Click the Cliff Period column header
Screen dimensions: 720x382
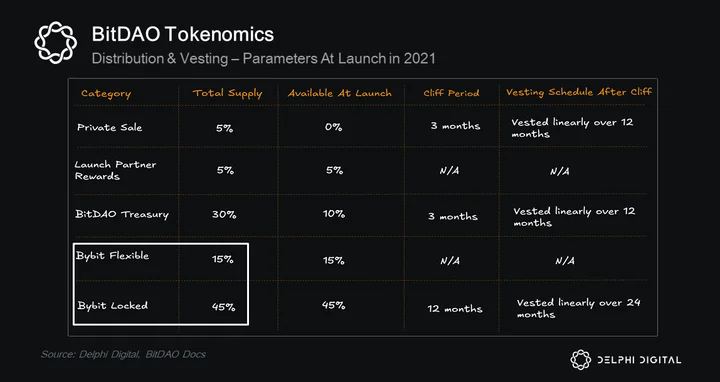(451, 93)
